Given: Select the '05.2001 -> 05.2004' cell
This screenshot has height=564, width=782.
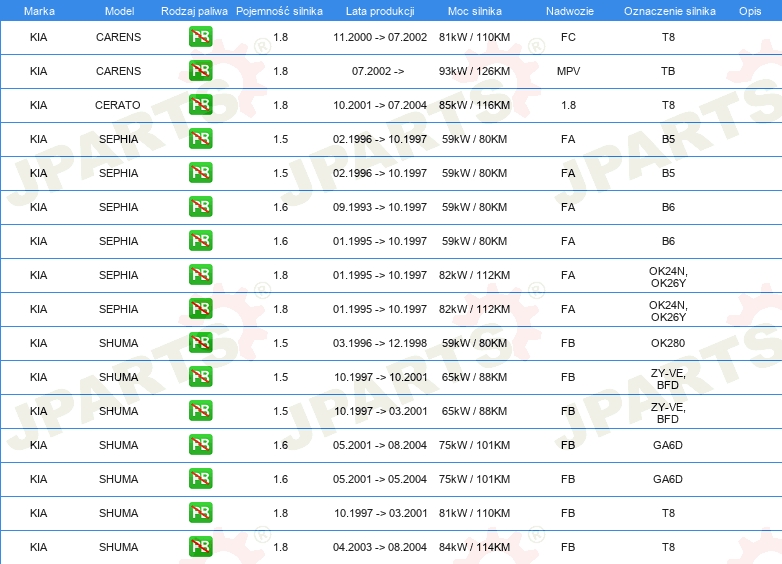Looking at the screenshot, I should click(380, 479).
